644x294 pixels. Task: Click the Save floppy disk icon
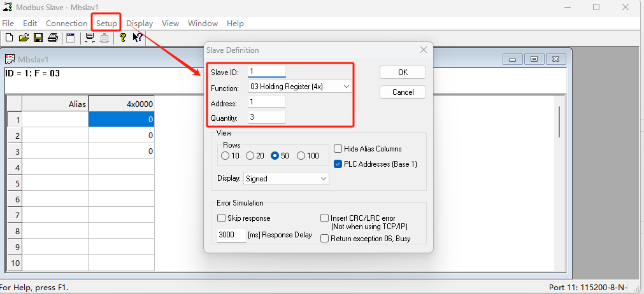[x=38, y=38]
